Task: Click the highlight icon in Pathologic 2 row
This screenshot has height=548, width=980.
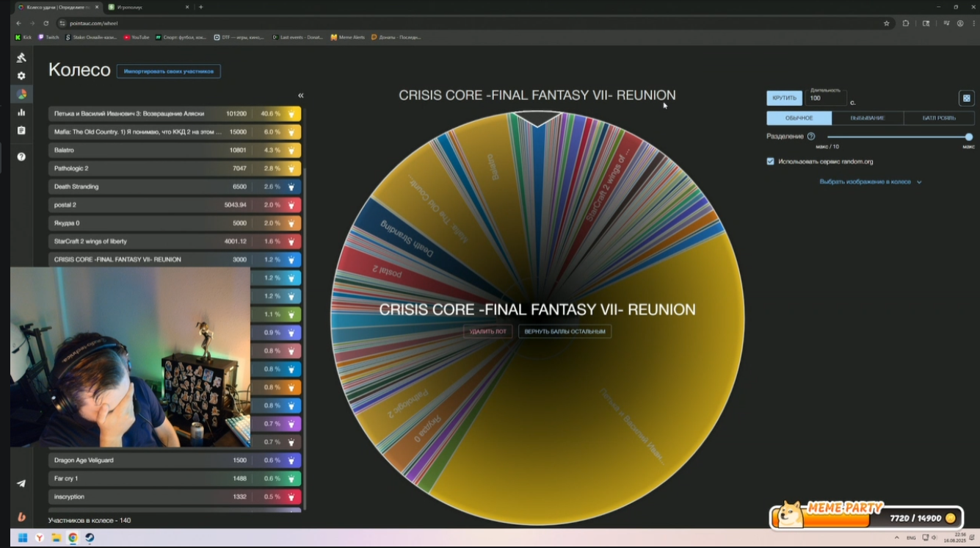Action: point(291,168)
